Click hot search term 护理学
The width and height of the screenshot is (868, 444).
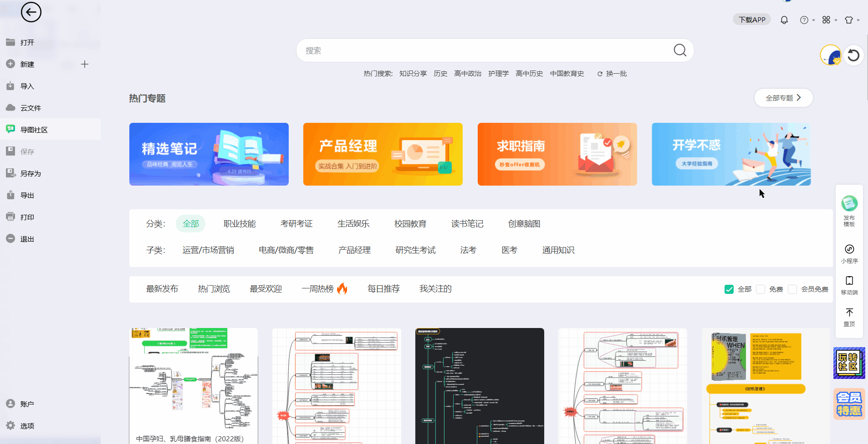coord(499,74)
